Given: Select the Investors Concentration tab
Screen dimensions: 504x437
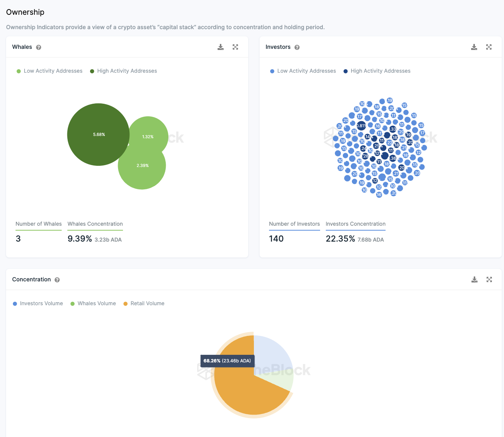Looking at the screenshot, I should [355, 224].
